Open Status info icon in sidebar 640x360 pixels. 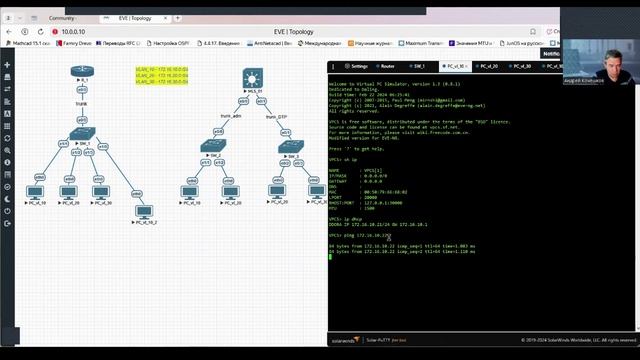[x=7, y=162]
